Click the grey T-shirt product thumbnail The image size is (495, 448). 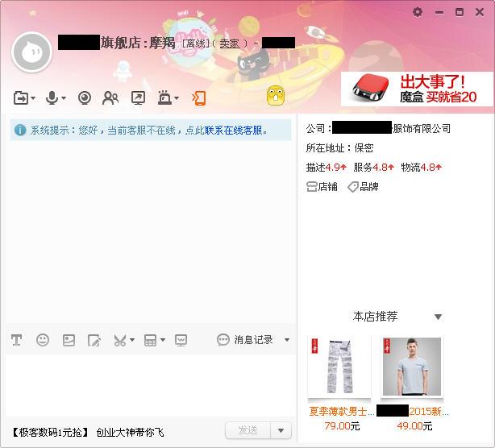pos(410,367)
